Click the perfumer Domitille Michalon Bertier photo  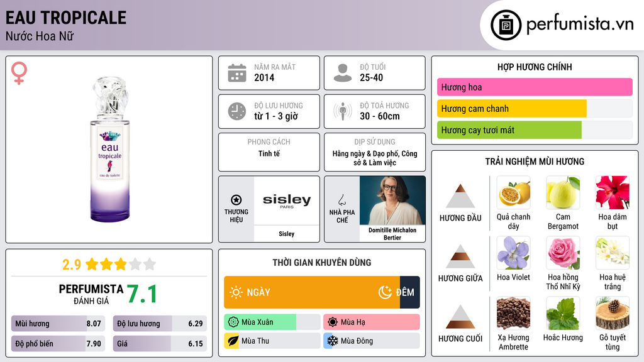click(x=392, y=200)
